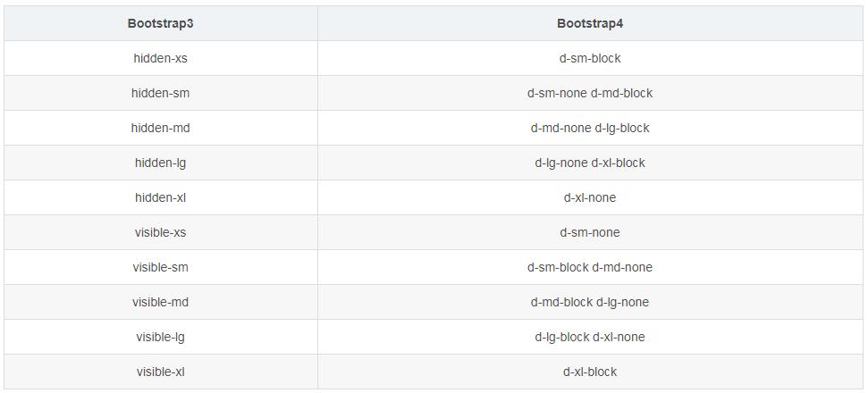Click the visible-xl table cell
Viewport: 868px width, 393px height.
[161, 372]
